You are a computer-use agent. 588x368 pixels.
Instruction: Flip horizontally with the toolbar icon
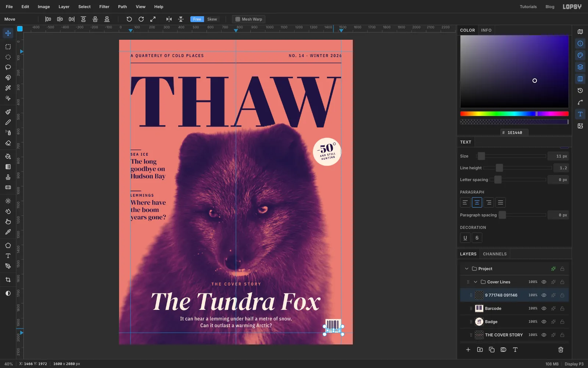169,19
